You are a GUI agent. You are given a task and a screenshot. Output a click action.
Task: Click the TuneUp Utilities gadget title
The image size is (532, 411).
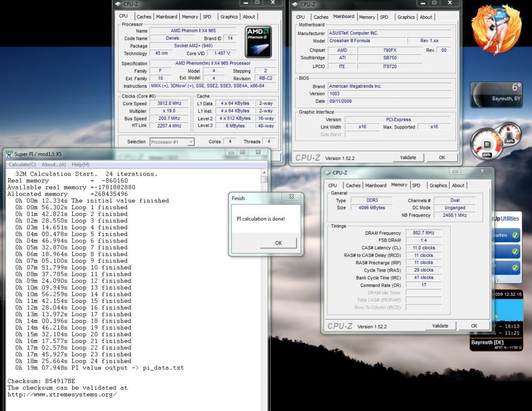pos(506,219)
